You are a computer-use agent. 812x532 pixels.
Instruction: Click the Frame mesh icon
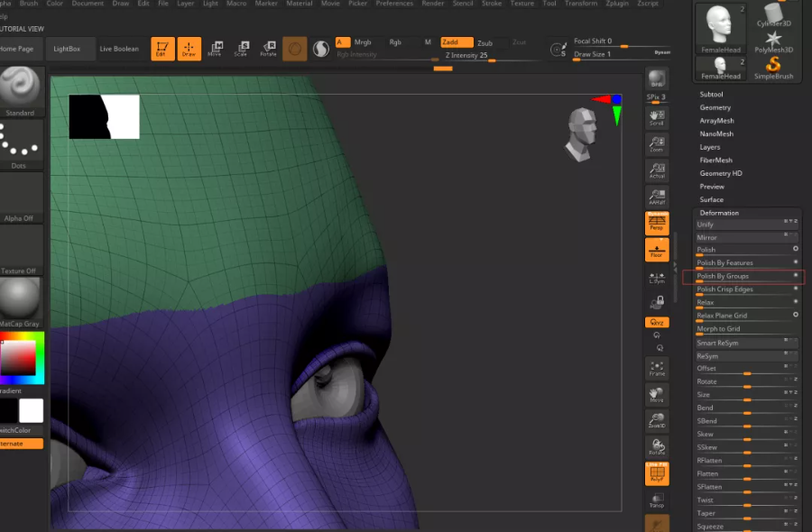tap(657, 369)
